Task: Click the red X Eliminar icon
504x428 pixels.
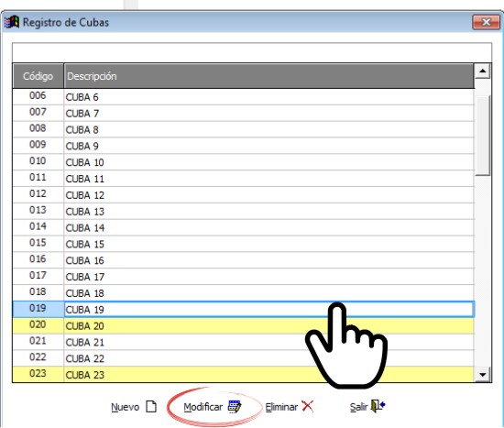Action: (x=308, y=406)
